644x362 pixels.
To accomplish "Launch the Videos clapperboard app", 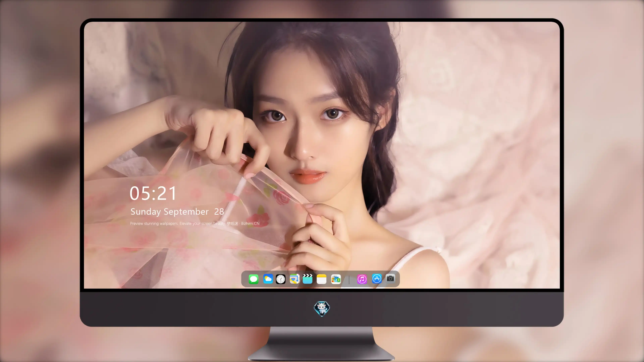I will coord(308,279).
